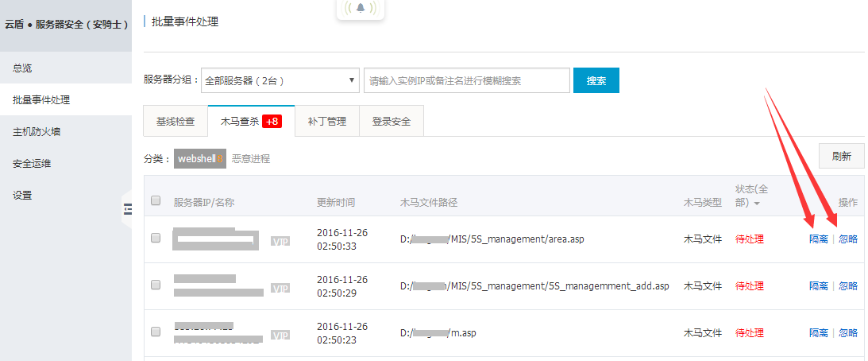Click 忽略 for the m.asp file

pos(848,332)
